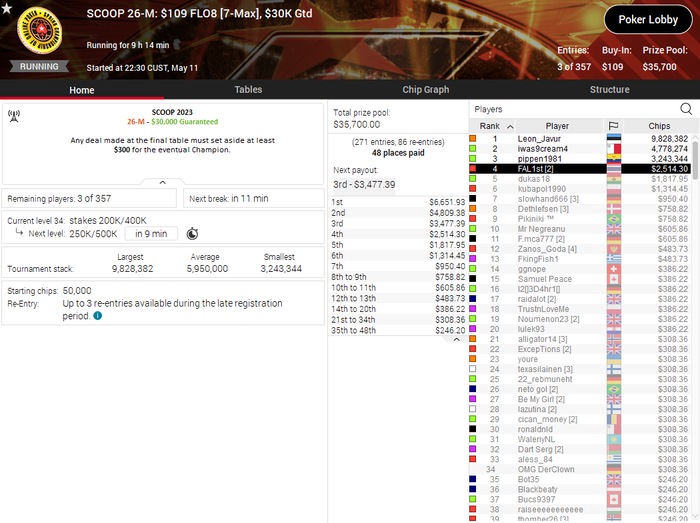700x523 pixels.
Task: Click the 'Next payout' 3rd - $3,477.39 value
Action: [364, 184]
